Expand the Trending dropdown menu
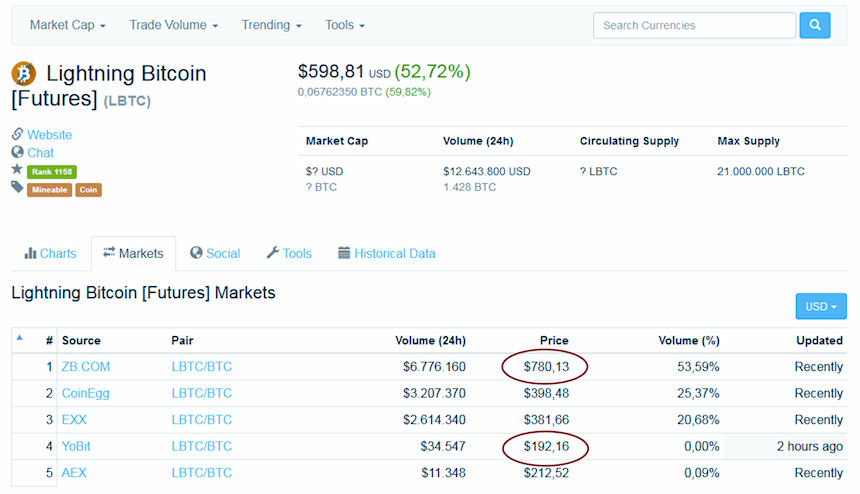The width and height of the screenshot is (860, 494). [x=271, y=25]
